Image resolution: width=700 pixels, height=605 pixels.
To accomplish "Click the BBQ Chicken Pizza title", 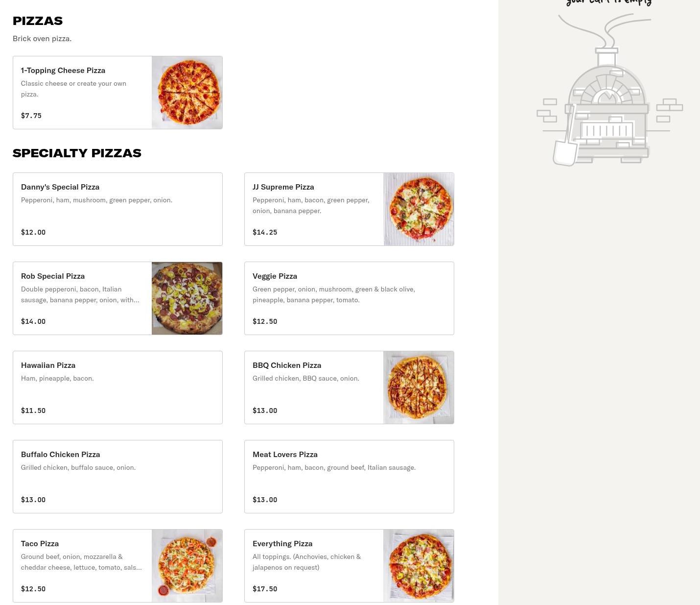I will click(287, 365).
